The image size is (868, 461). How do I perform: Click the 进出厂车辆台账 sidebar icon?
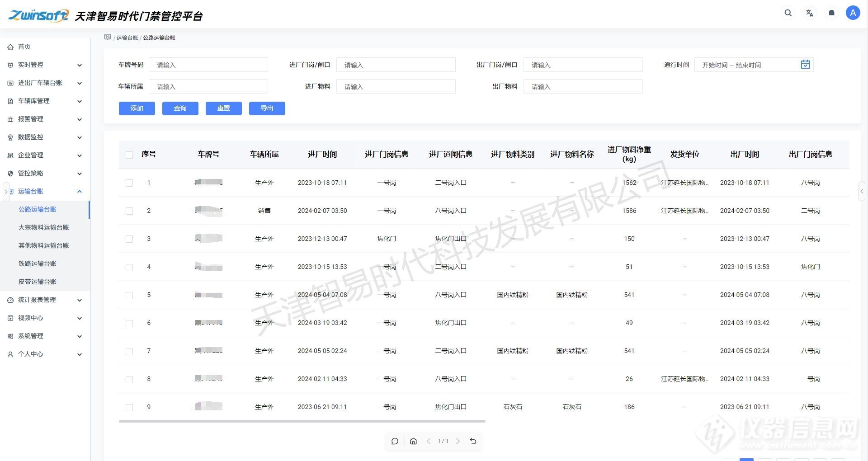[x=10, y=83]
